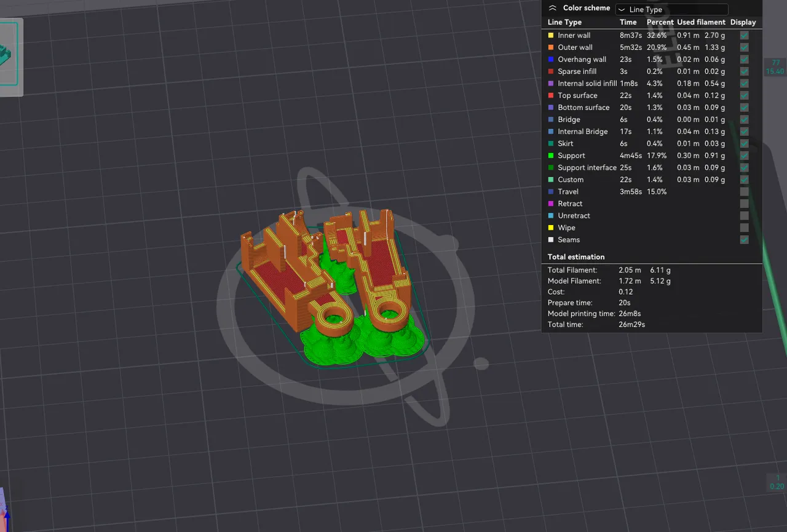787x532 pixels.
Task: Click the 'Support interface' line type label
Action: click(x=587, y=167)
